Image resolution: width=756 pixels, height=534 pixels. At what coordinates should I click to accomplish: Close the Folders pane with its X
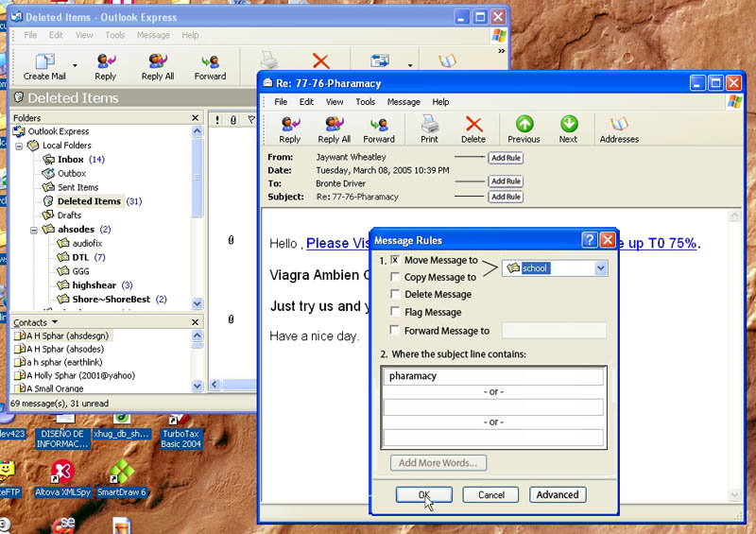coord(195,118)
